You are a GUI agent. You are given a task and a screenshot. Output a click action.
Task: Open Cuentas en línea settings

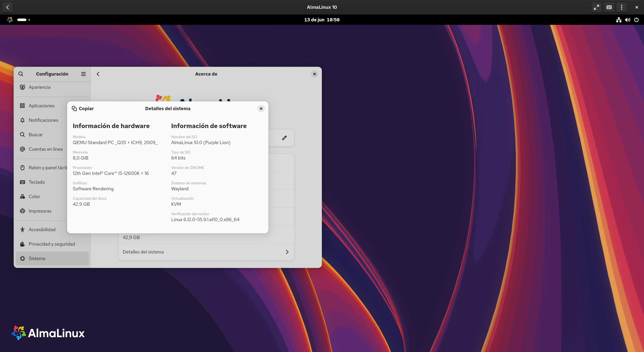pos(52,149)
